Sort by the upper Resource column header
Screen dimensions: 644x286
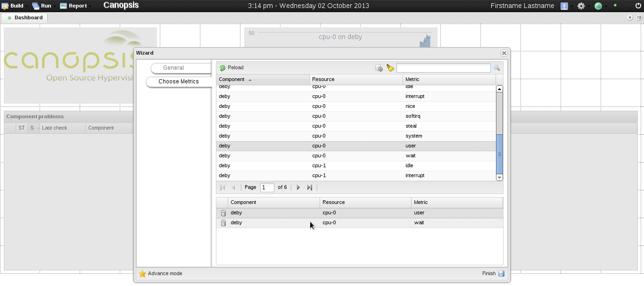356,79
